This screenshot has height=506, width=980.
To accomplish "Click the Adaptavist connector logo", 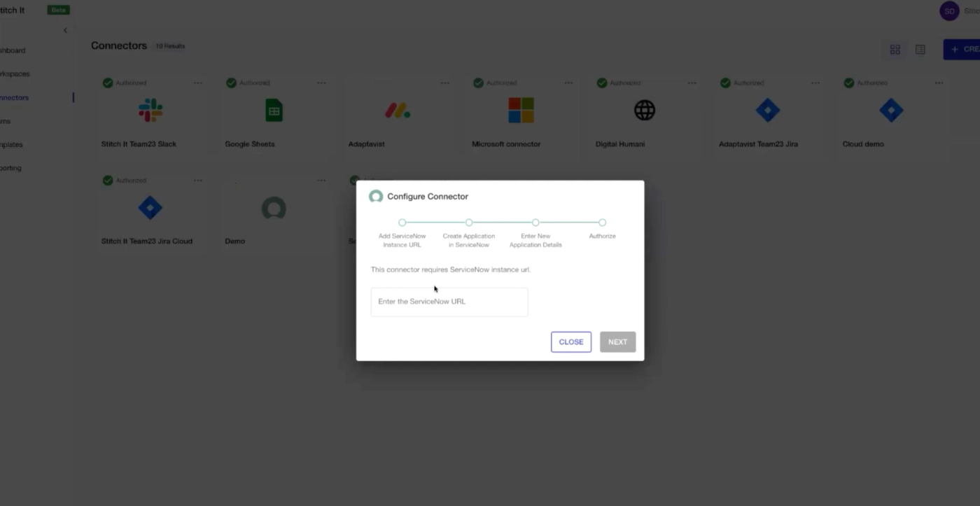I will pos(395,110).
